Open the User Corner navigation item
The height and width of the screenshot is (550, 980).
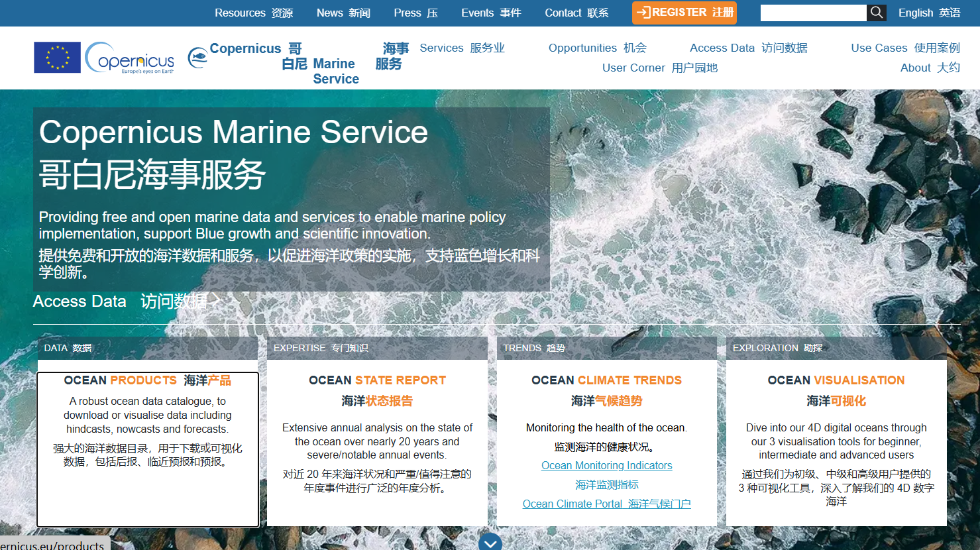(x=660, y=68)
